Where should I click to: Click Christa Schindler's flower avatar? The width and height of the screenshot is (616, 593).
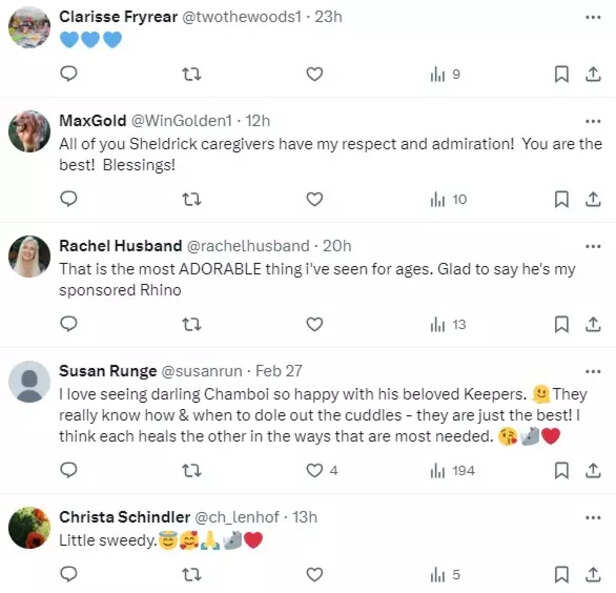click(29, 527)
